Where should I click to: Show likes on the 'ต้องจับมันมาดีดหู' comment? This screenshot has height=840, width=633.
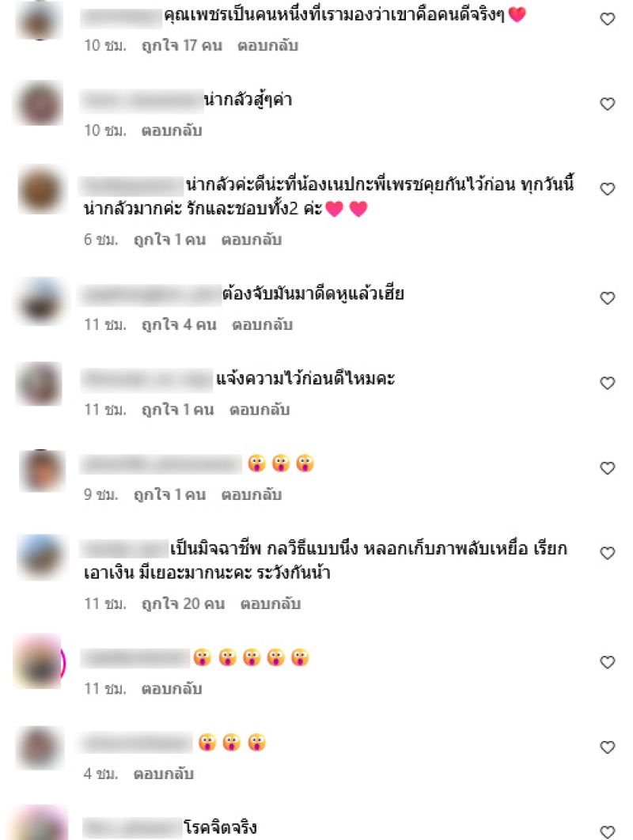179,325
